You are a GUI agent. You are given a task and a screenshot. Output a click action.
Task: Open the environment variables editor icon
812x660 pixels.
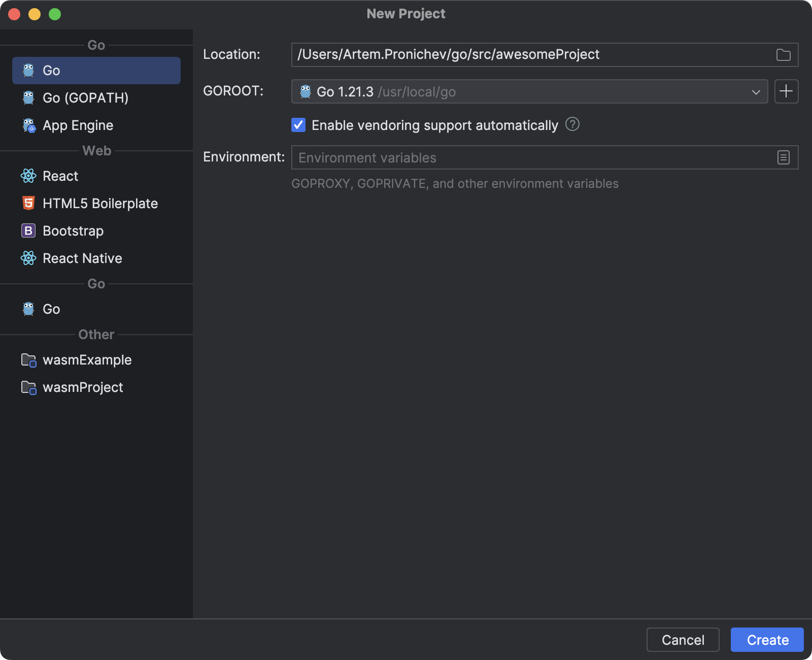(x=783, y=157)
